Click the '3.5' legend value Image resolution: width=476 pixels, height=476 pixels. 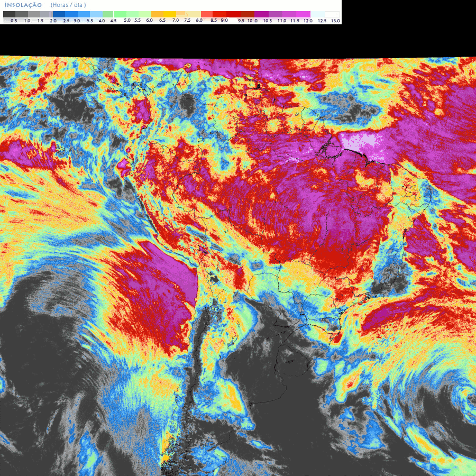(x=90, y=21)
